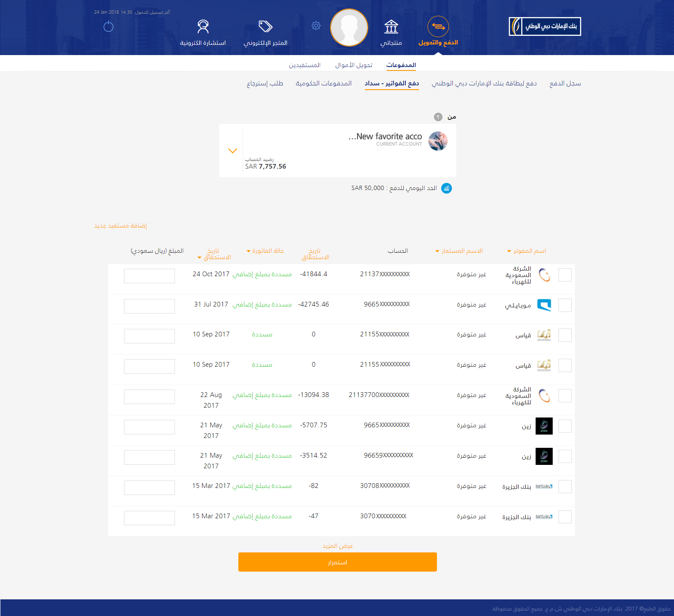Click the Add New Beneficiary link
Screen dimensions: 674x616
[x=120, y=225]
